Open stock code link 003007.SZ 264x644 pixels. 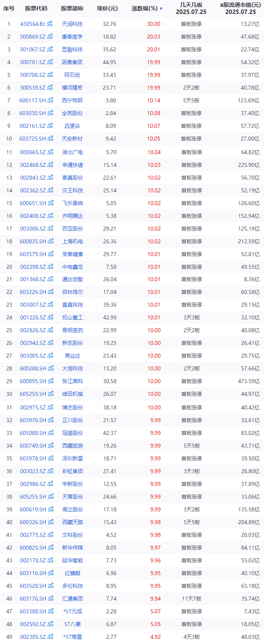pyautogui.click(x=33, y=305)
